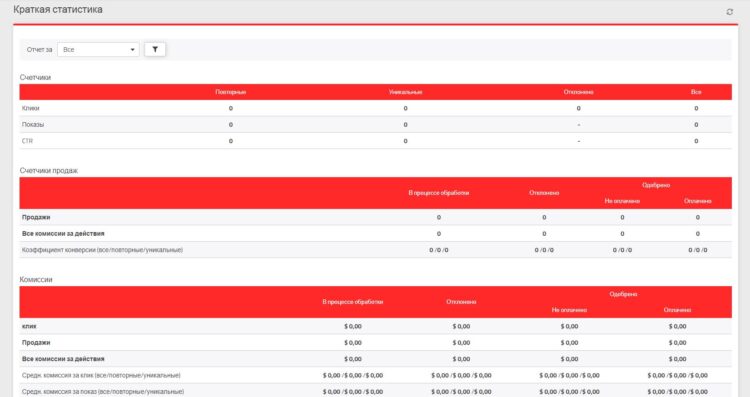
Task: Click the Все value in the CTR row
Action: point(696,141)
